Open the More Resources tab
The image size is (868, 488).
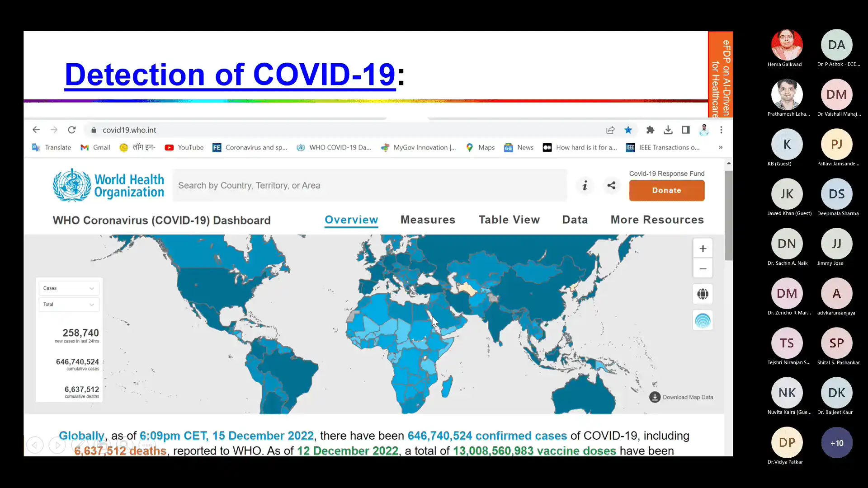click(x=657, y=220)
